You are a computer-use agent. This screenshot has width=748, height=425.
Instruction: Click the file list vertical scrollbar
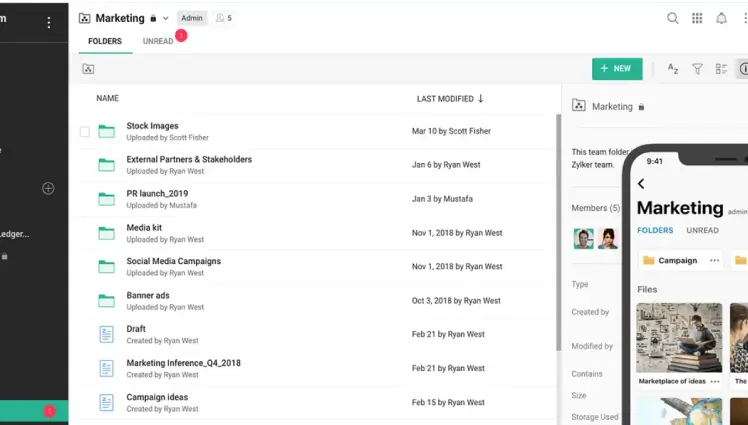coord(557,230)
